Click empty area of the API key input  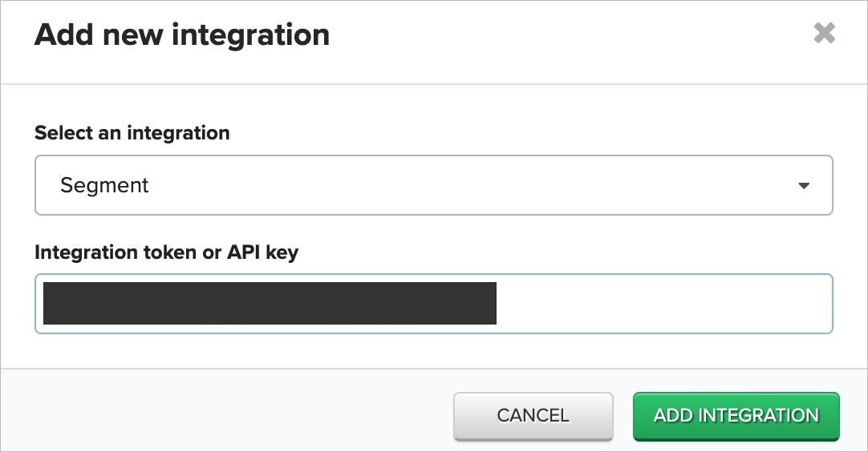click(664, 304)
